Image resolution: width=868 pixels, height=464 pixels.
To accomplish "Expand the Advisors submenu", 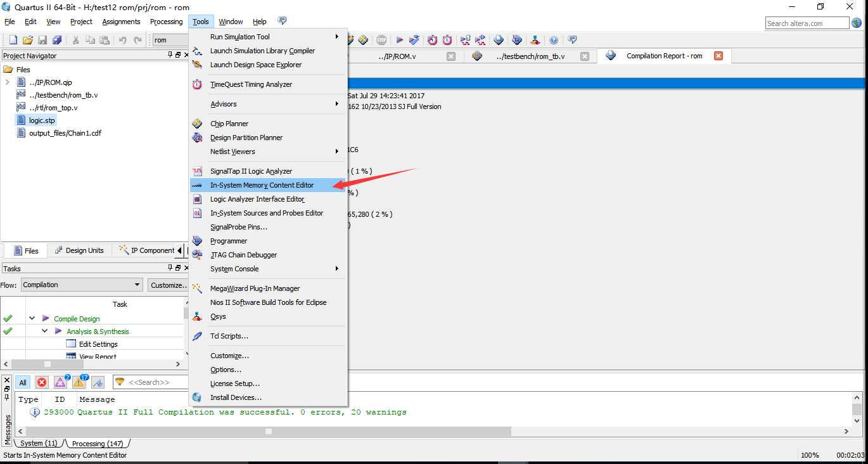I will coord(268,104).
